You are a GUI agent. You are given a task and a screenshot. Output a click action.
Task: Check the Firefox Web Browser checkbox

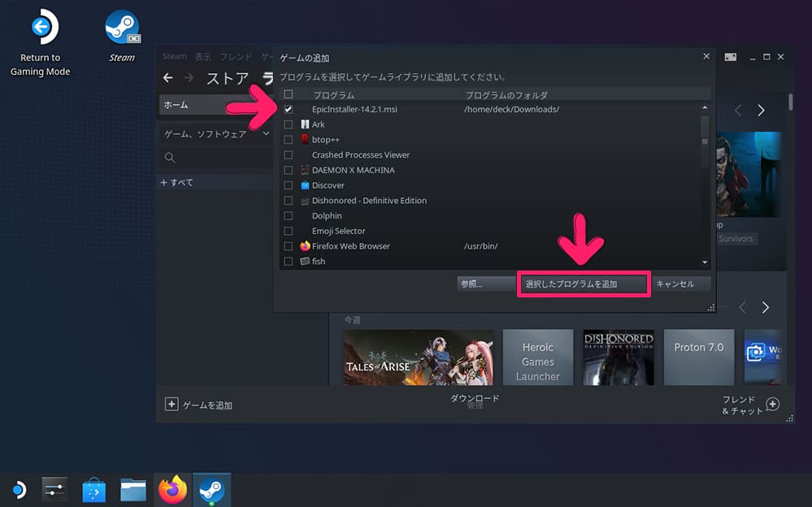tap(289, 246)
